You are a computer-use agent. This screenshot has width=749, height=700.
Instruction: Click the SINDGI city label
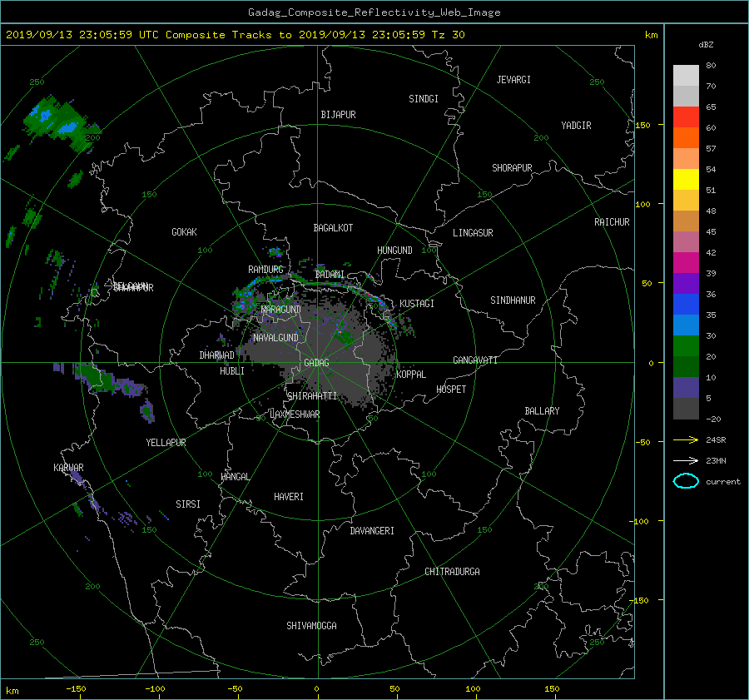pos(424,99)
